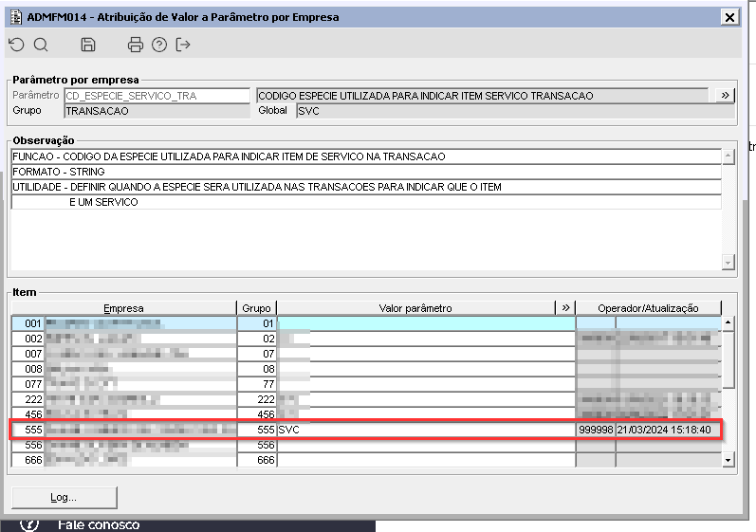This screenshot has width=756, height=532.
Task: Click Valor parâmetro cell in row 556
Action: (x=426, y=445)
